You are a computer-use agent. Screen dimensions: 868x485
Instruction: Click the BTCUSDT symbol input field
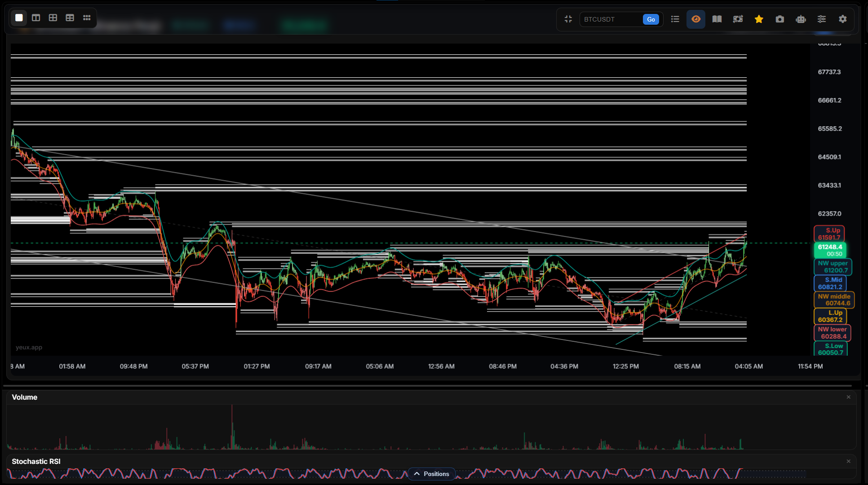click(611, 19)
